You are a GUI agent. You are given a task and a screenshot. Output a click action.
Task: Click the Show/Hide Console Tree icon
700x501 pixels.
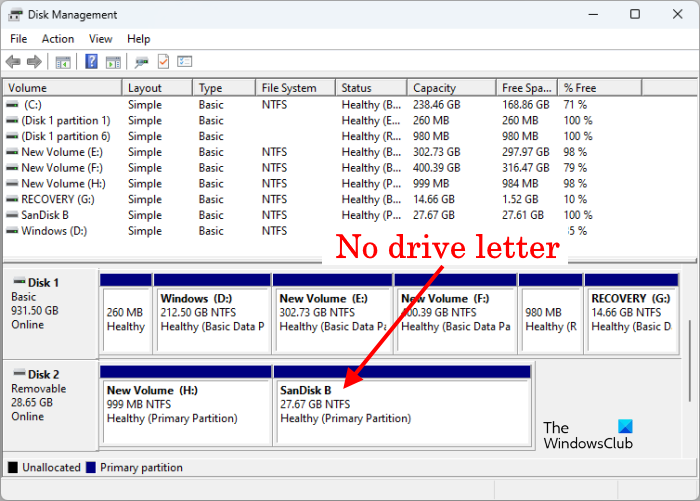[62, 62]
